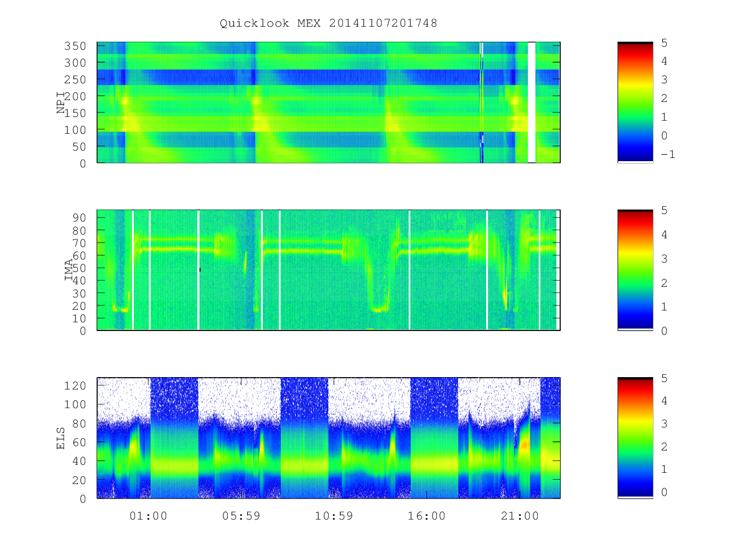Select the 16:00 time tick label
This screenshot has width=747, height=560.
pos(427,516)
